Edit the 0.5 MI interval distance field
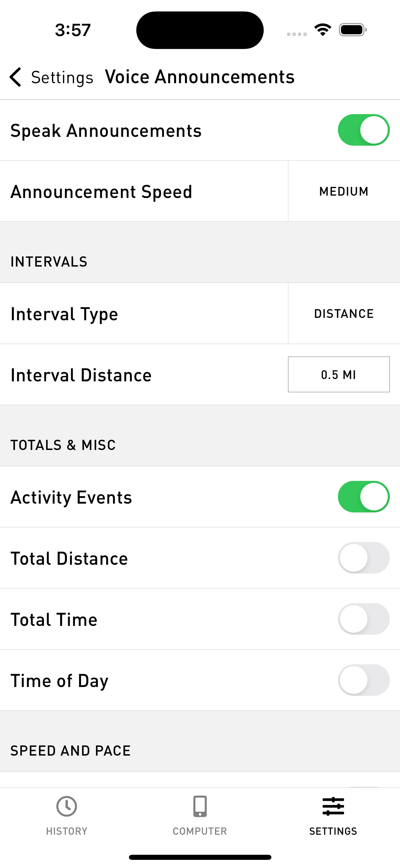The width and height of the screenshot is (400, 868). click(339, 375)
